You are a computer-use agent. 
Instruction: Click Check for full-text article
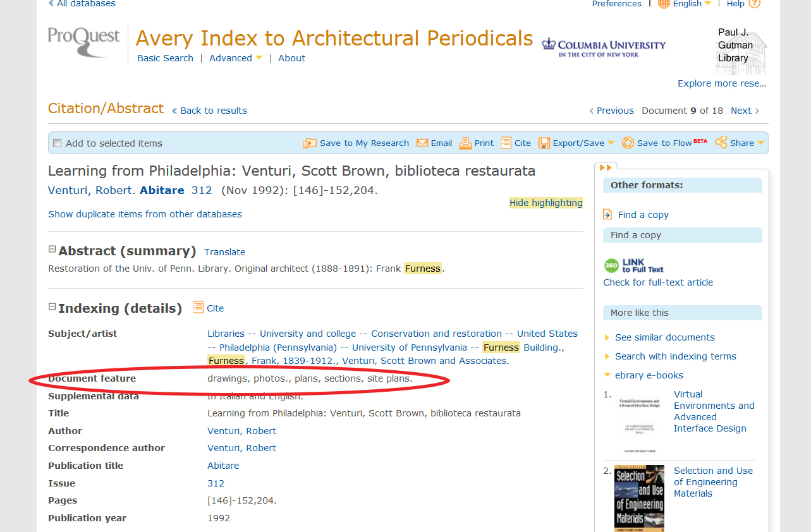[658, 282]
